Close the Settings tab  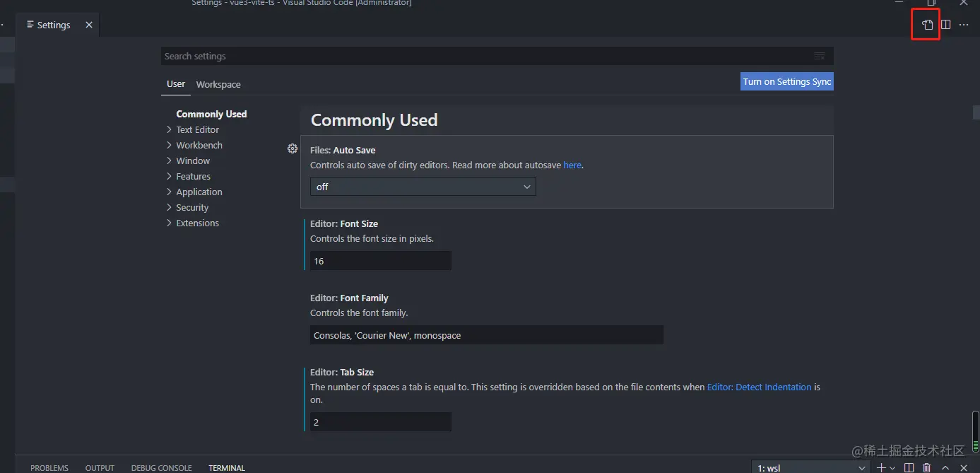pyautogui.click(x=89, y=25)
